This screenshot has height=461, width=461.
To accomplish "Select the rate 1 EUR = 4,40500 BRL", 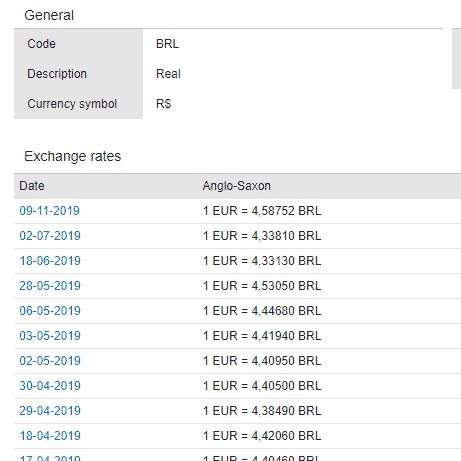I will tap(262, 386).
